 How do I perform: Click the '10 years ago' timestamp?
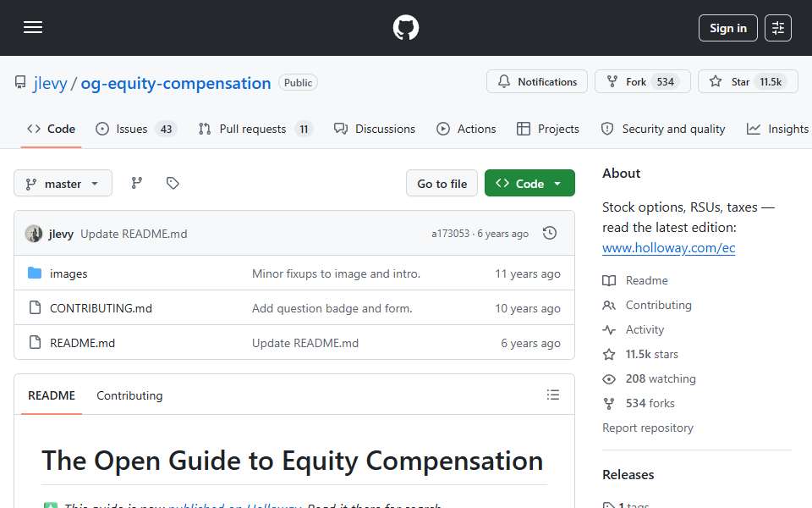pyautogui.click(x=527, y=308)
